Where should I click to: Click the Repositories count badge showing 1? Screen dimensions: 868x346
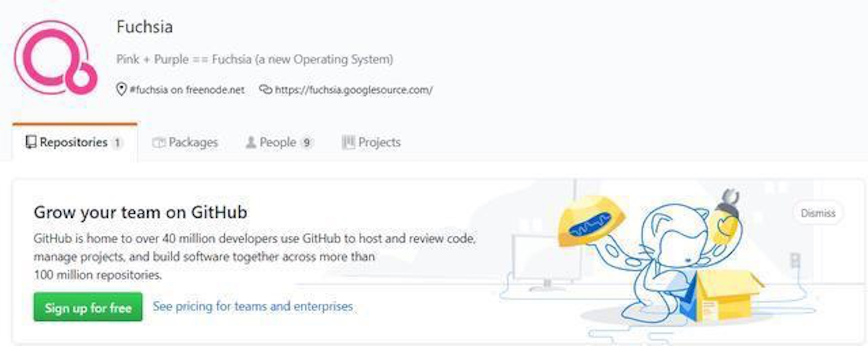[117, 142]
